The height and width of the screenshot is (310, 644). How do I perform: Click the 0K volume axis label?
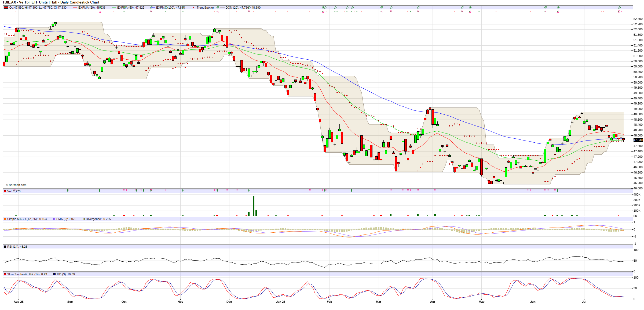pyautogui.click(x=635, y=216)
